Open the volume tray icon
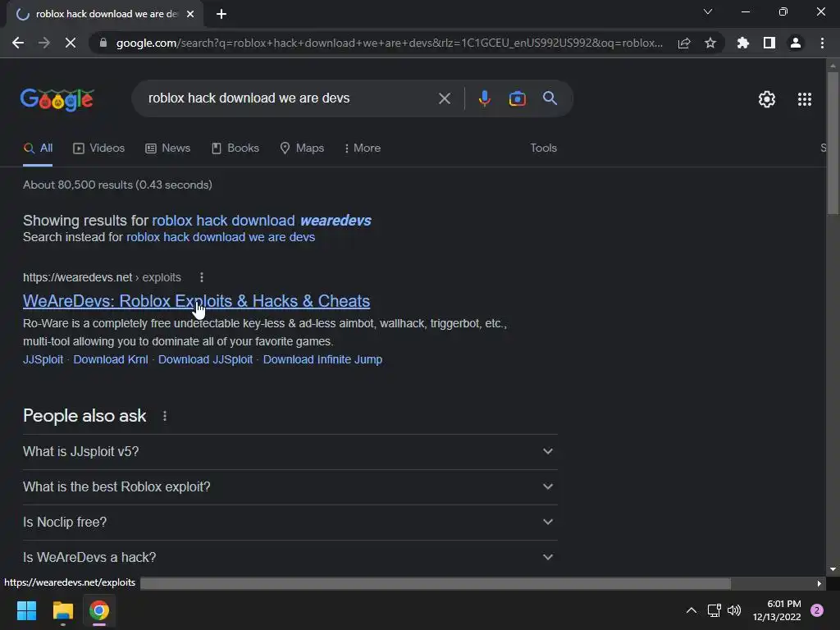The image size is (840, 630). coord(734,610)
